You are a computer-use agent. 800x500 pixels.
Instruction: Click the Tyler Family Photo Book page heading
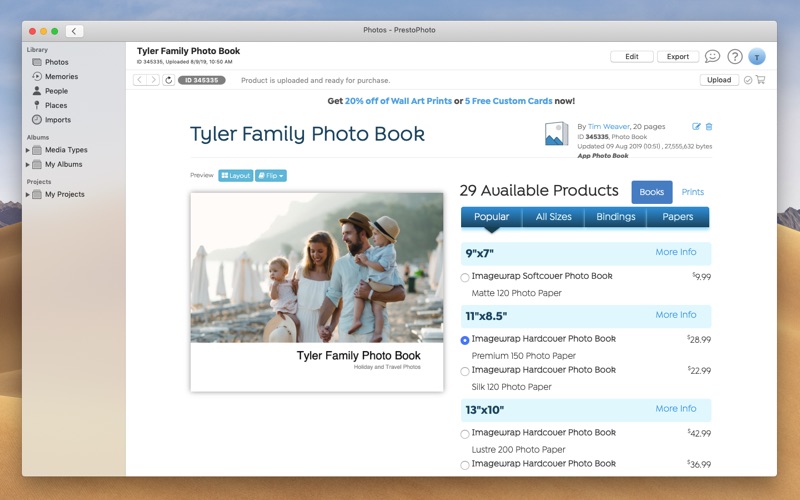(307, 134)
